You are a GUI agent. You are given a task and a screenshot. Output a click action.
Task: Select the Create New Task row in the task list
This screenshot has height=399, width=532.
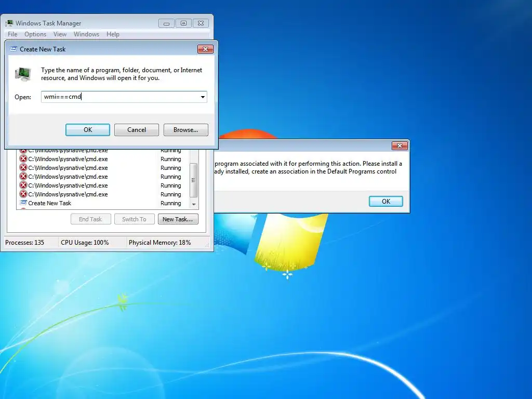pos(102,203)
